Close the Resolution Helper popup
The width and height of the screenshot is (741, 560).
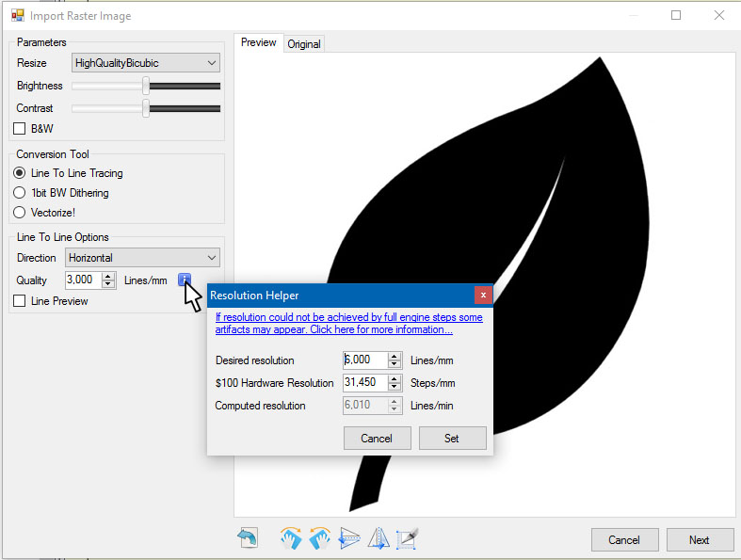[483, 295]
